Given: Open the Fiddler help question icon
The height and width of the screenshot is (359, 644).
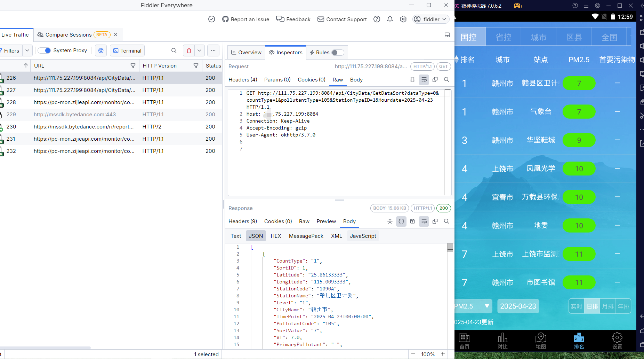Looking at the screenshot, I should 377,19.
